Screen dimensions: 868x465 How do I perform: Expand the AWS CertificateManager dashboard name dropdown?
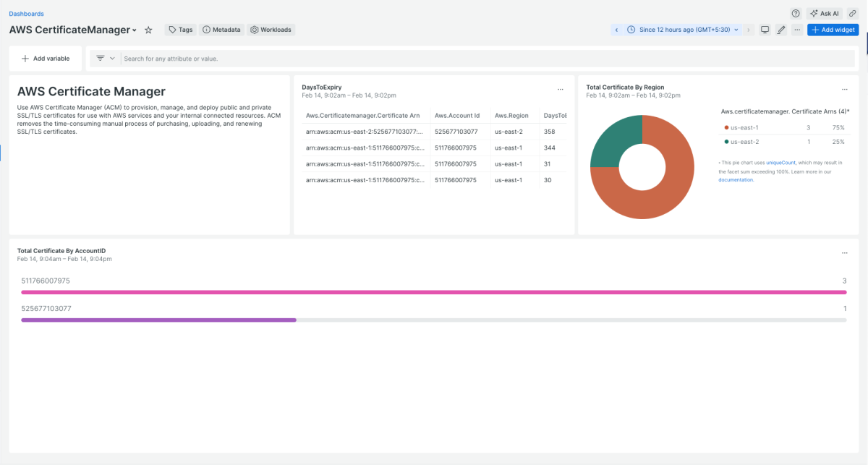coord(135,30)
